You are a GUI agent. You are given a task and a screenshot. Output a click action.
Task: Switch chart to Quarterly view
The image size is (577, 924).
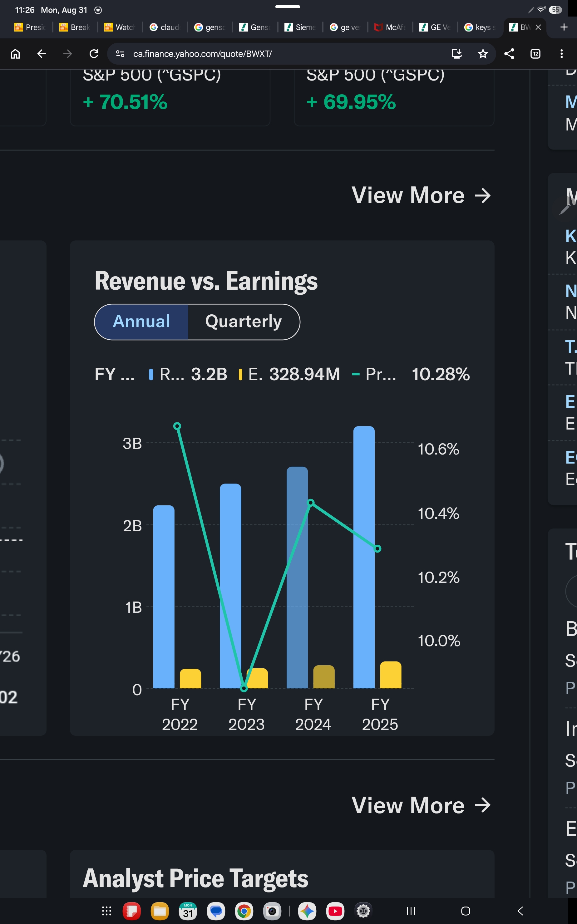click(244, 322)
